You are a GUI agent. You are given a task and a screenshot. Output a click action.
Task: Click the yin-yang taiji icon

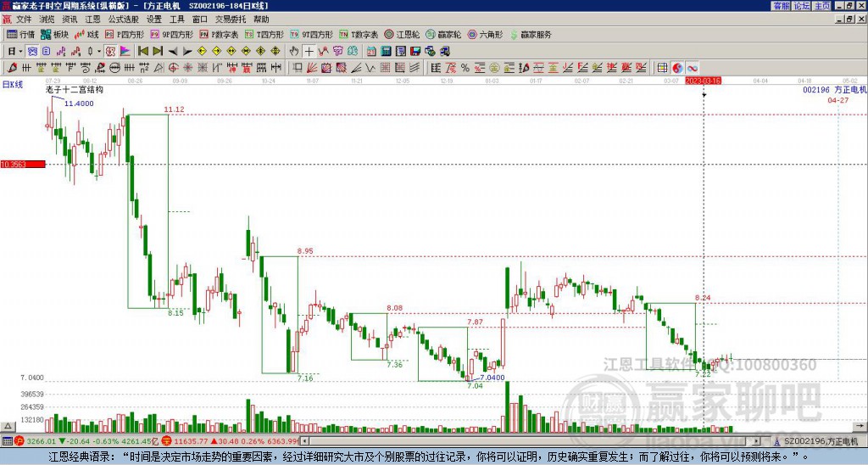[x=677, y=68]
